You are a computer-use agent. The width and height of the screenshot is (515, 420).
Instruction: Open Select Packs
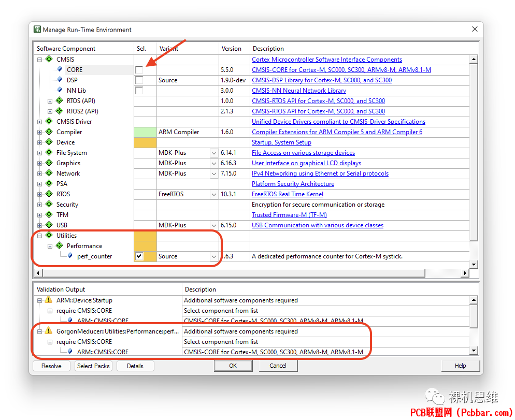(93, 366)
